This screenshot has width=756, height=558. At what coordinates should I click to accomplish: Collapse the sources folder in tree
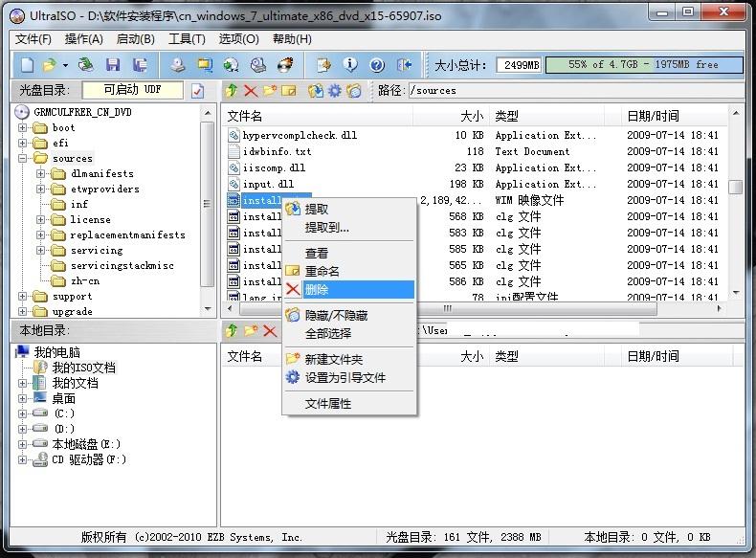click(x=23, y=158)
